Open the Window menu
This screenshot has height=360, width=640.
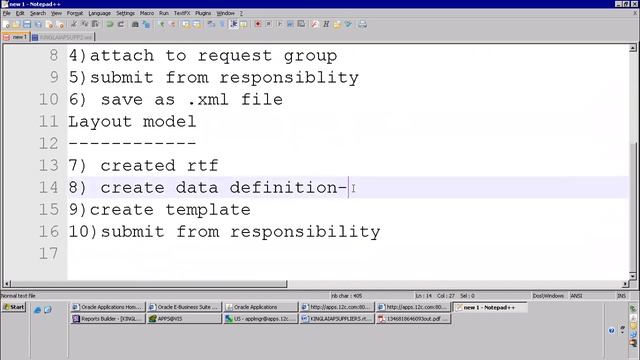coord(225,13)
